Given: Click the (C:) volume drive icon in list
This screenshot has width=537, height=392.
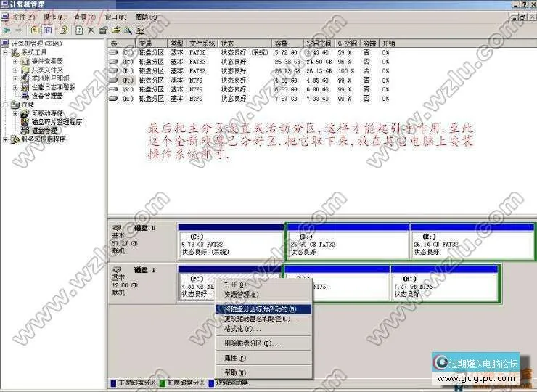Looking at the screenshot, I should click(113, 52).
